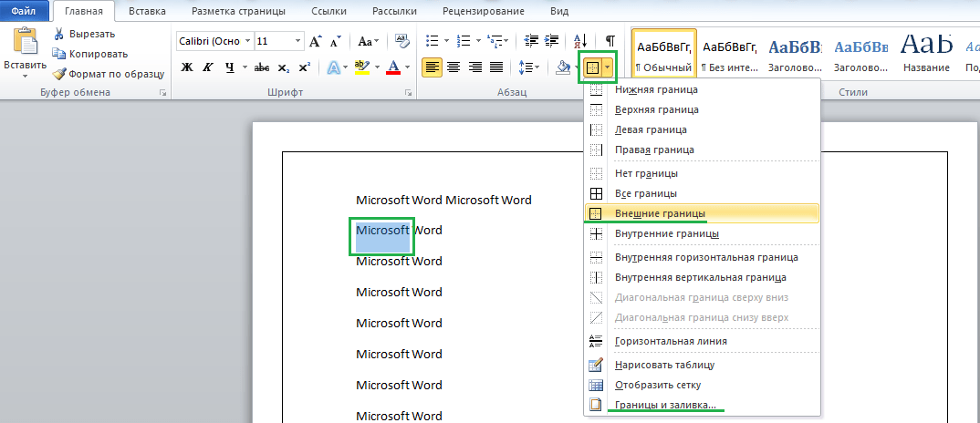Toggle underline (Ч) formatting

[229, 67]
